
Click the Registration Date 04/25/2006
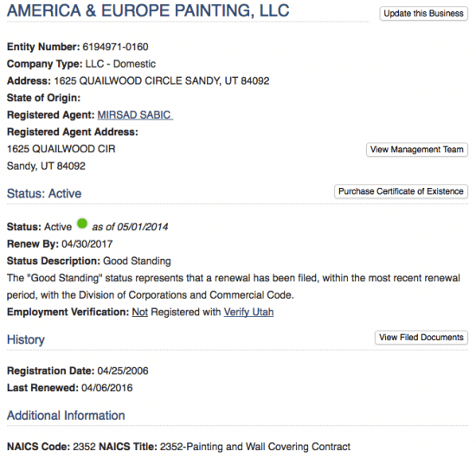pyautogui.click(x=123, y=371)
